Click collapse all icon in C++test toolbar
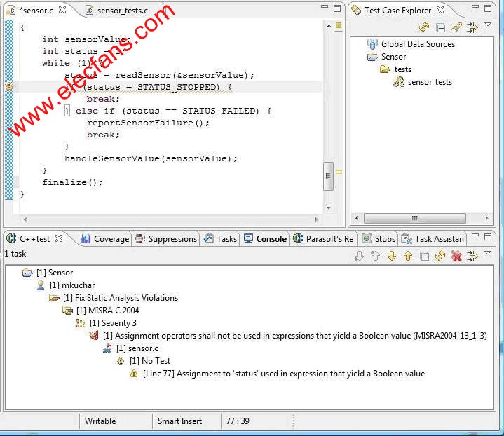This screenshot has height=436, width=504. pos(424,257)
